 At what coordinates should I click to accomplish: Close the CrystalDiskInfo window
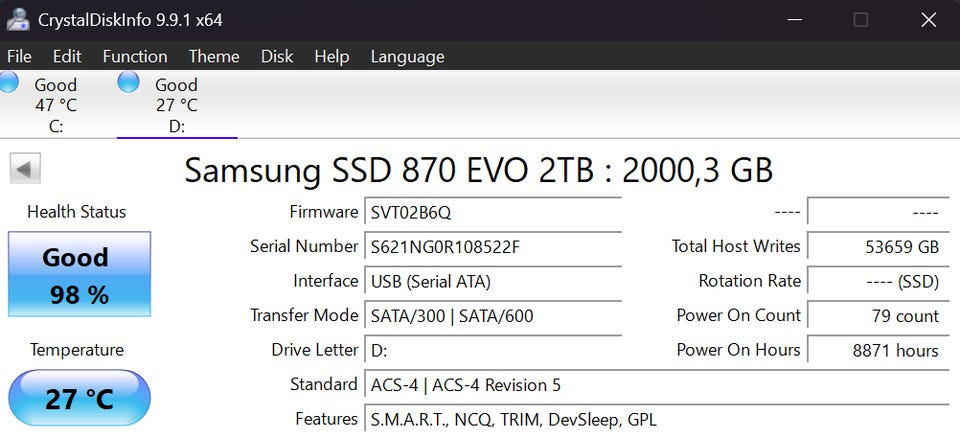tap(928, 20)
